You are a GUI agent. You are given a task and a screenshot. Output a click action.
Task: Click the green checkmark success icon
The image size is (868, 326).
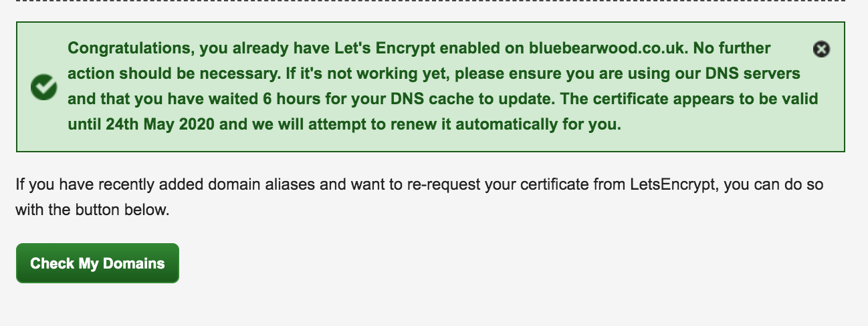[x=44, y=87]
